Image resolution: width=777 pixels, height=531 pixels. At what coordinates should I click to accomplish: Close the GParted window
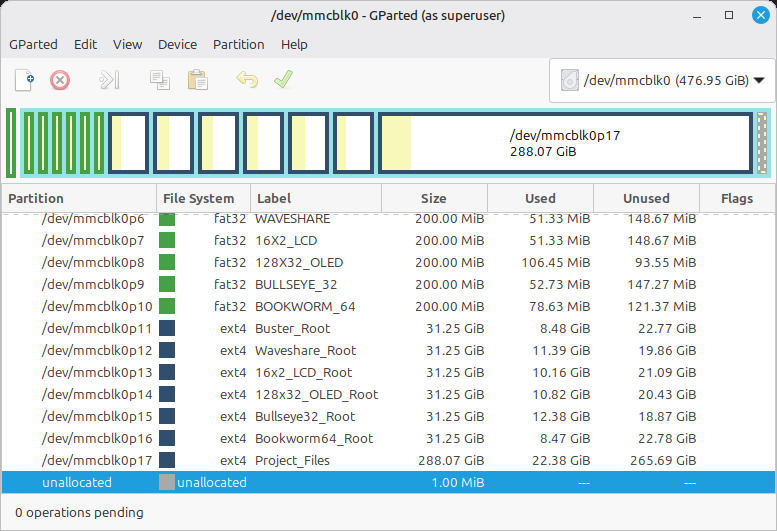[761, 15]
